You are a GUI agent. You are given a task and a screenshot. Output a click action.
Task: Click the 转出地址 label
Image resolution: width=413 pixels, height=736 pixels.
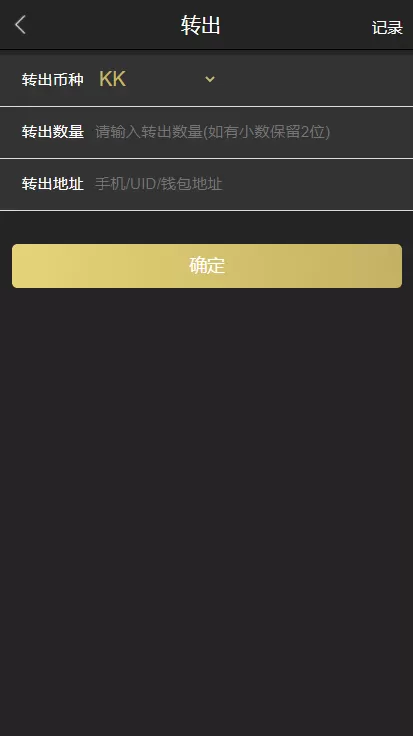pos(53,184)
